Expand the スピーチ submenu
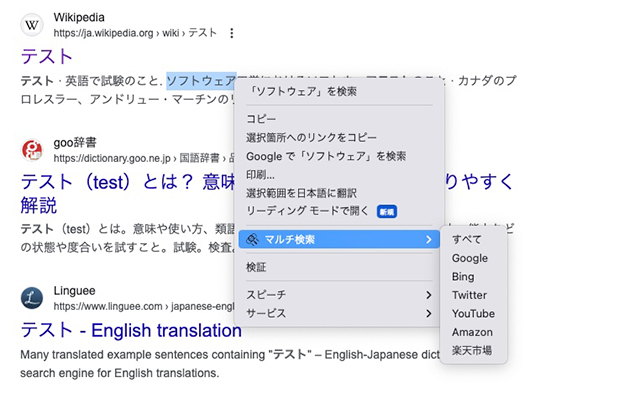The width and height of the screenshot is (640, 400). [429, 295]
